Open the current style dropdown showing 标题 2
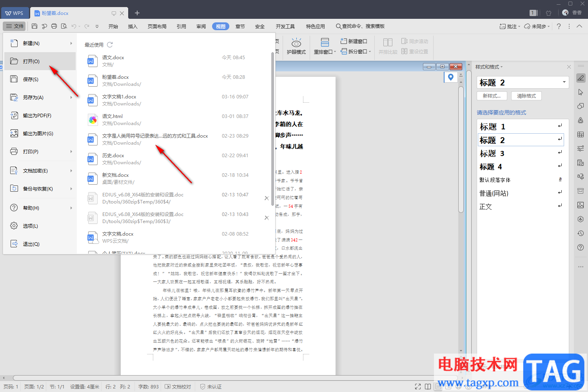 pos(564,82)
